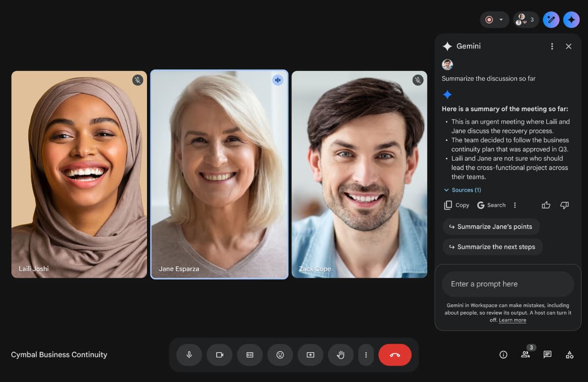Copy Gemini's meeting summary

coord(456,205)
